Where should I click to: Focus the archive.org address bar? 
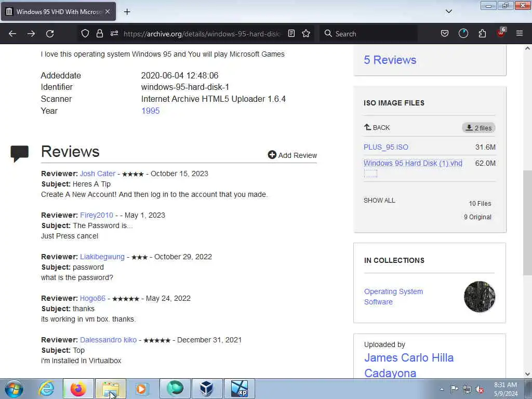click(x=202, y=34)
